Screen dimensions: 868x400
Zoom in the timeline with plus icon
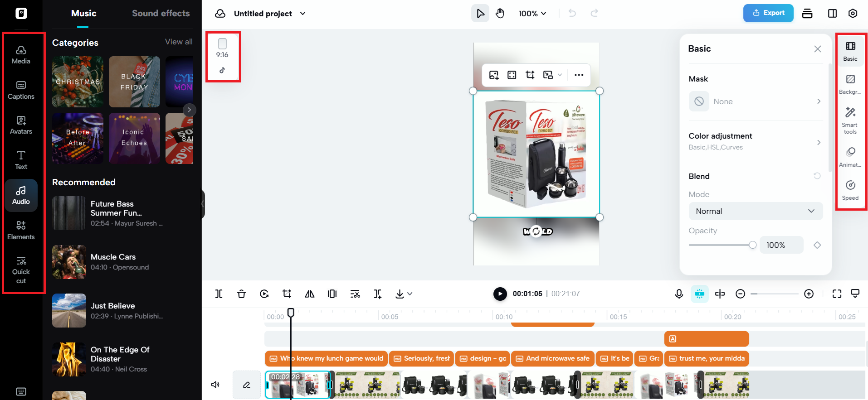pos(809,294)
